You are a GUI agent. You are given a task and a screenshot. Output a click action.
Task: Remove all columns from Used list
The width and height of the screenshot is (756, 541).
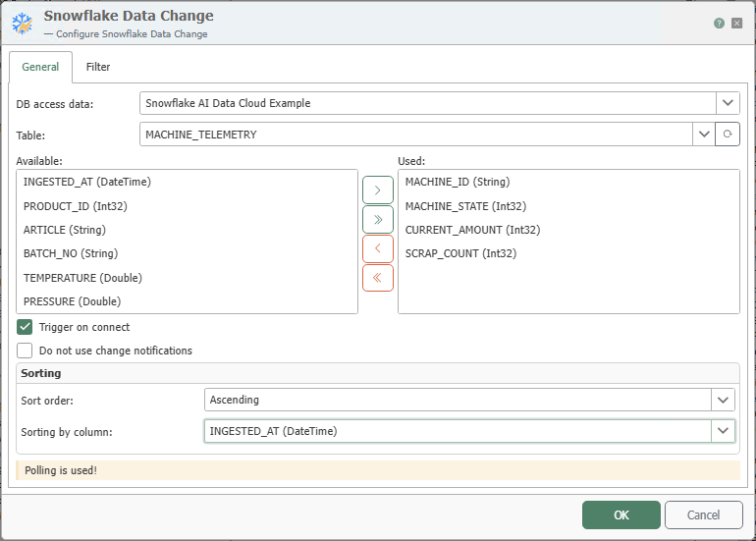coord(378,278)
